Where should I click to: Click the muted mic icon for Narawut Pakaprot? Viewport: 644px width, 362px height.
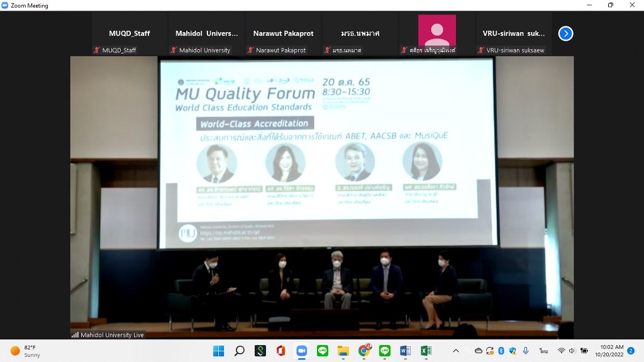[250, 50]
